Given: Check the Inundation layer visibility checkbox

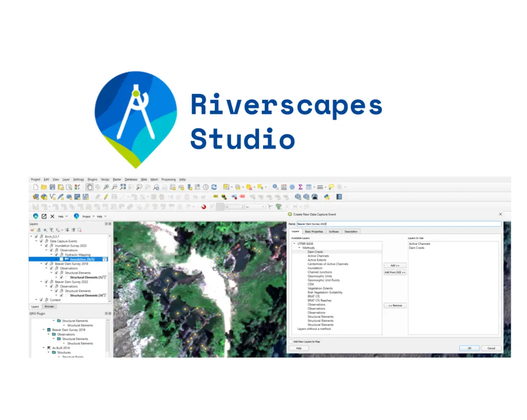Looking at the screenshot, I should click(61, 259).
